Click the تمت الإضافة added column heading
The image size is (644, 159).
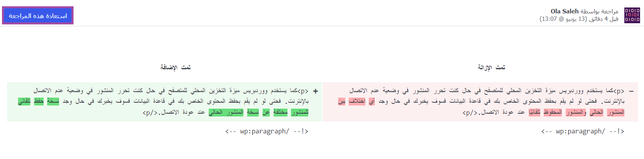pos(175,67)
